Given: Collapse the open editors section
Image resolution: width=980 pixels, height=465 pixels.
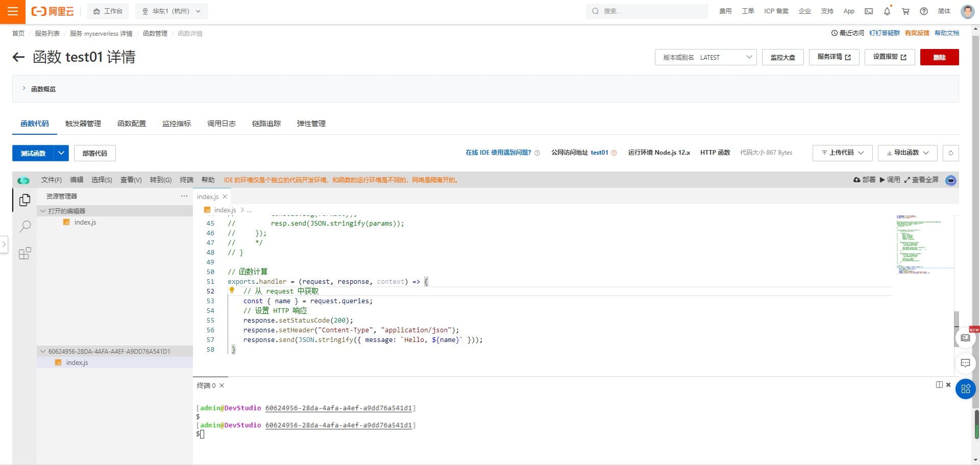Looking at the screenshot, I should point(43,211).
